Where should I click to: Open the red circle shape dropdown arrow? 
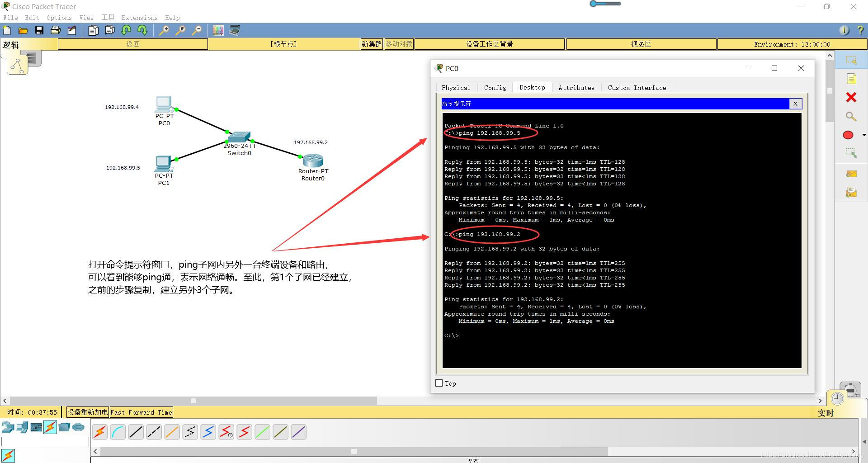[864, 135]
